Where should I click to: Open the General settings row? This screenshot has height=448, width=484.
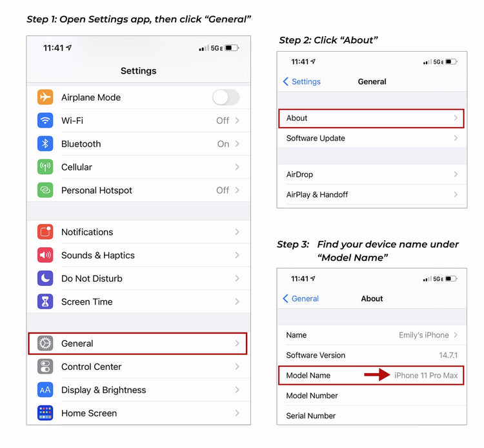(137, 343)
